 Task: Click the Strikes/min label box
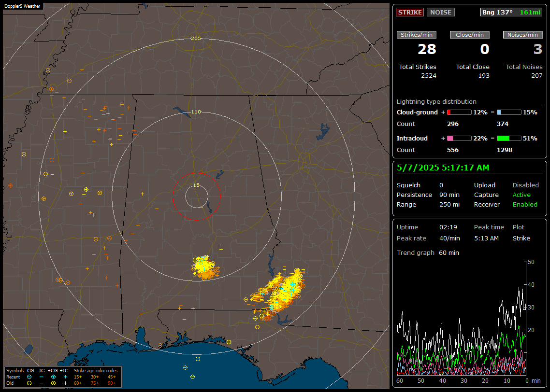point(416,35)
